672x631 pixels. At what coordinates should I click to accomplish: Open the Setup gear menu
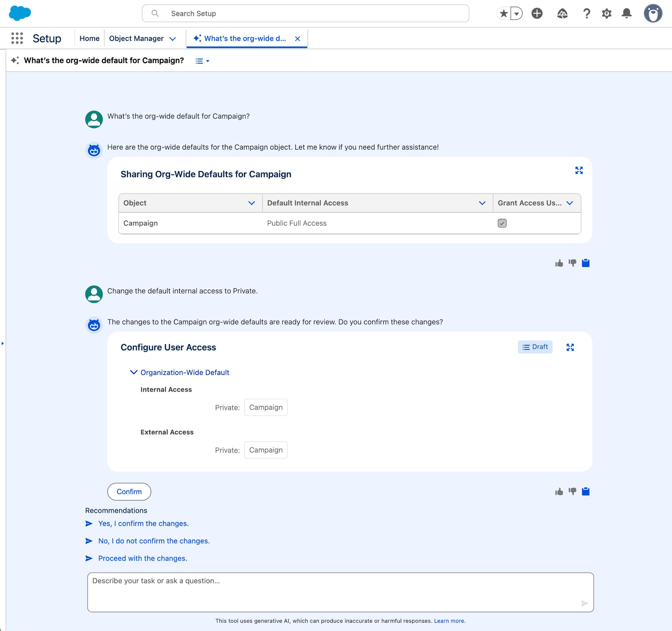pos(606,13)
